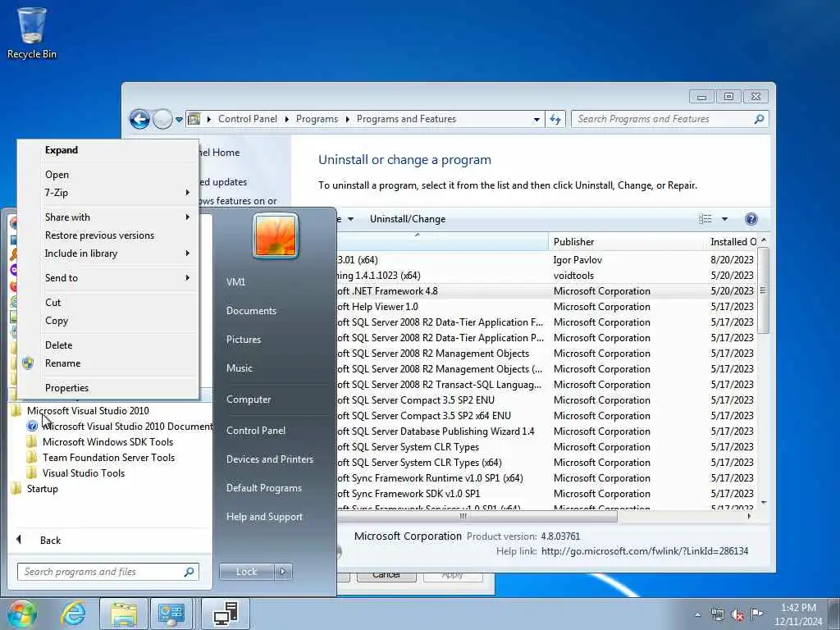840x630 pixels.
Task: Show hidden tray icons arrow
Action: [697, 614]
